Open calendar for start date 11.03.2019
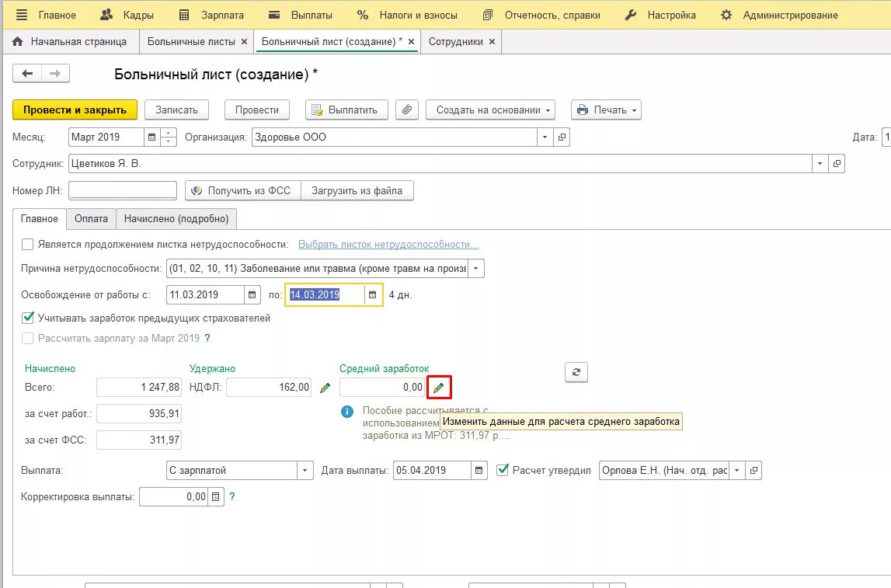Image resolution: width=891 pixels, height=588 pixels. [252, 295]
